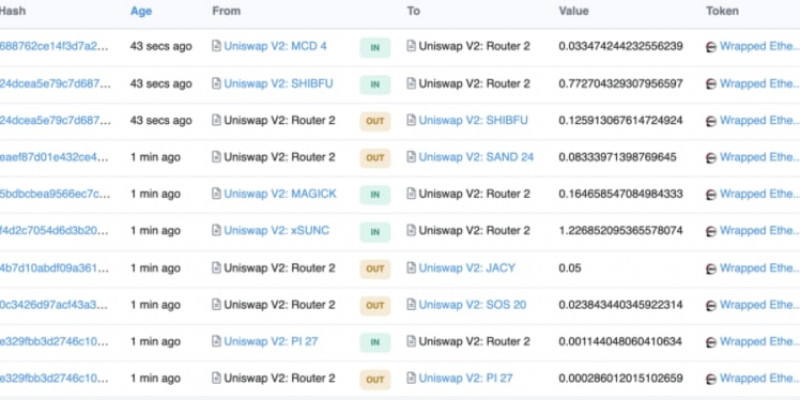Click contract icon beside From Uniswap V2: PI 27

tap(216, 341)
